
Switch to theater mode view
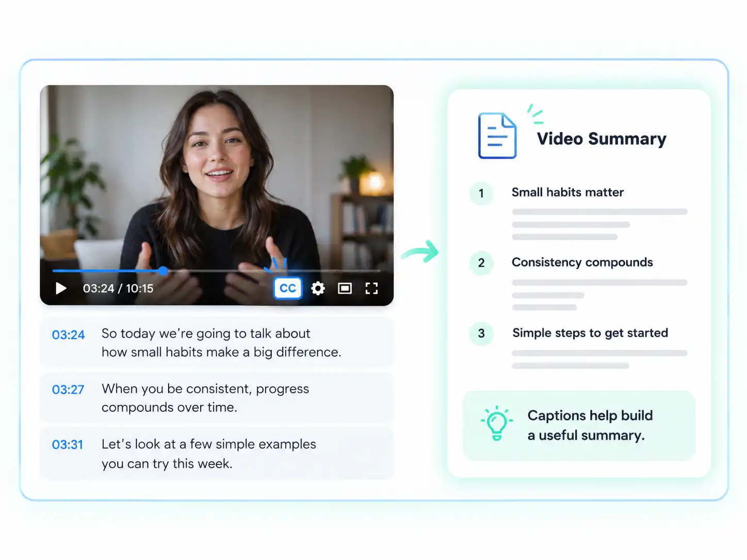pos(345,288)
